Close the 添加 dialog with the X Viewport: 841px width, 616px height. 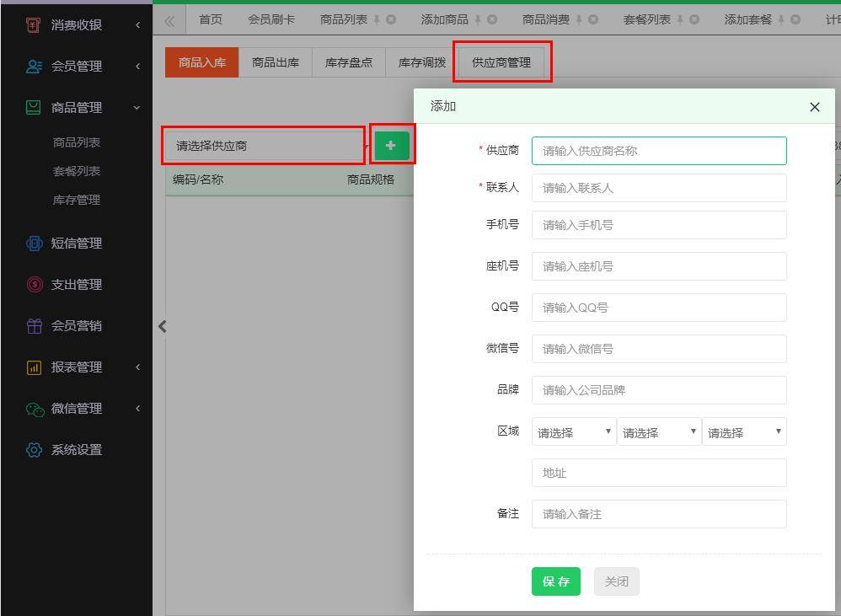click(x=814, y=107)
